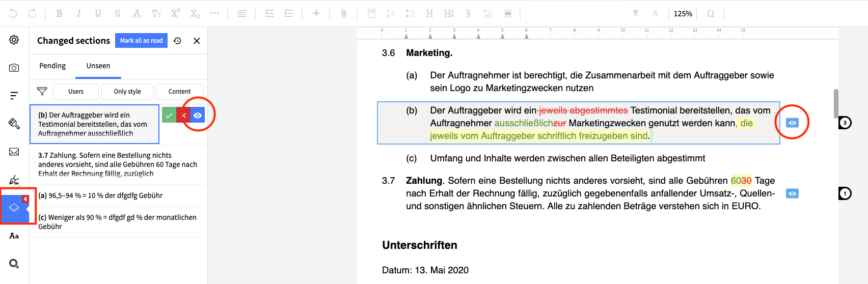
Task: Mark section (b) seen via panel eye
Action: (198, 116)
